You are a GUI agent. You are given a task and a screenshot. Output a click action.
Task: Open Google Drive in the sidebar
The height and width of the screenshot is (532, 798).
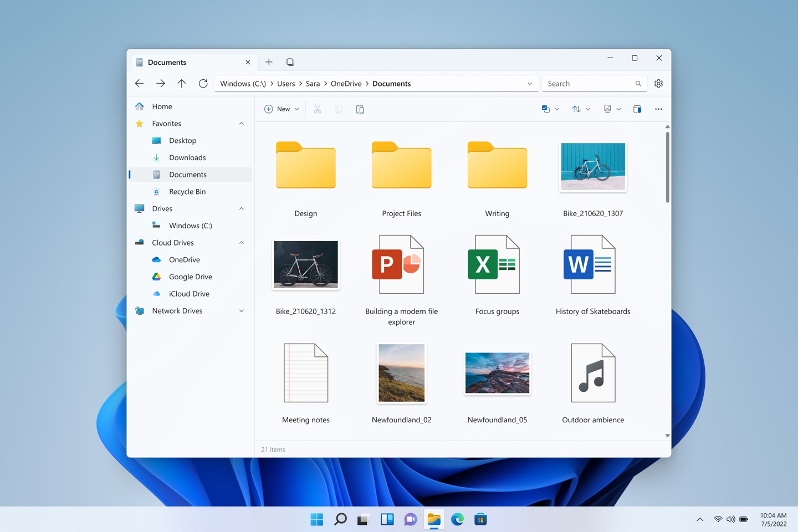click(x=191, y=277)
